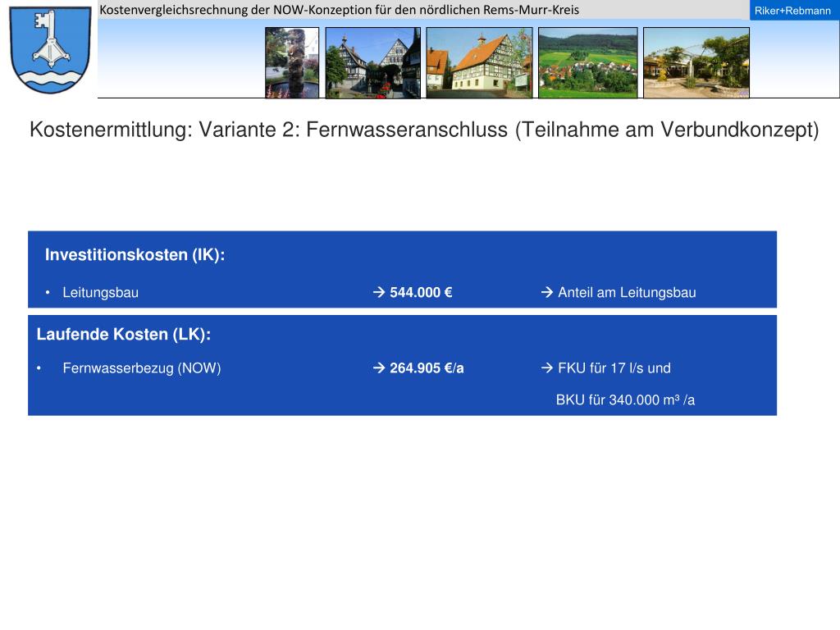Select the value 264.905 €/a

point(427,368)
